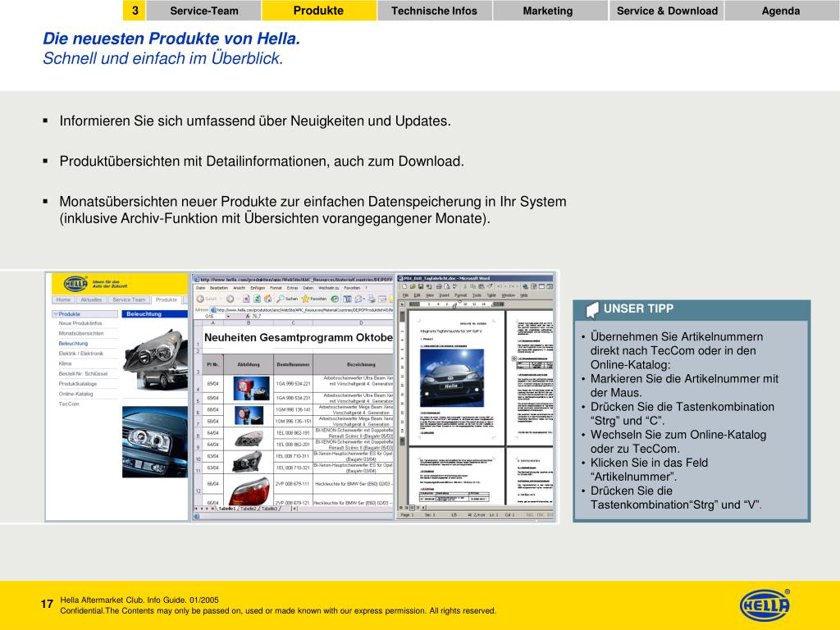Viewport: 840px width, 630px height.
Task: Open Online-Katalog in the website sidebar
Action: coord(75,394)
